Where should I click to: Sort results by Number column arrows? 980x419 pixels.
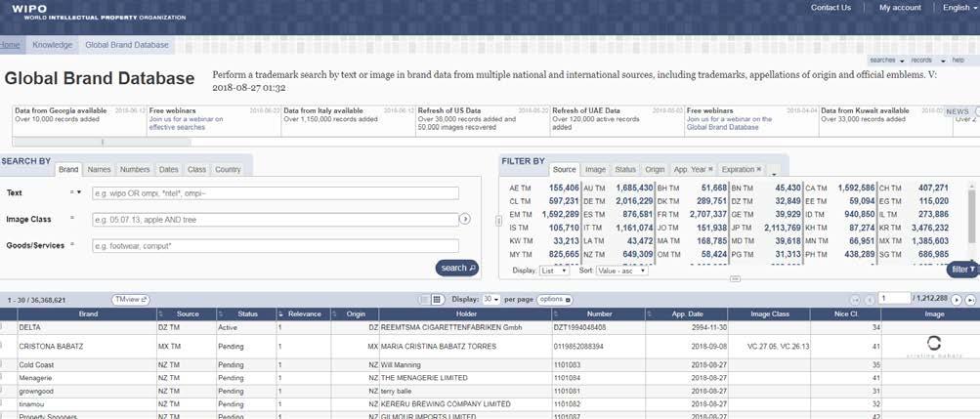pyautogui.click(x=557, y=314)
